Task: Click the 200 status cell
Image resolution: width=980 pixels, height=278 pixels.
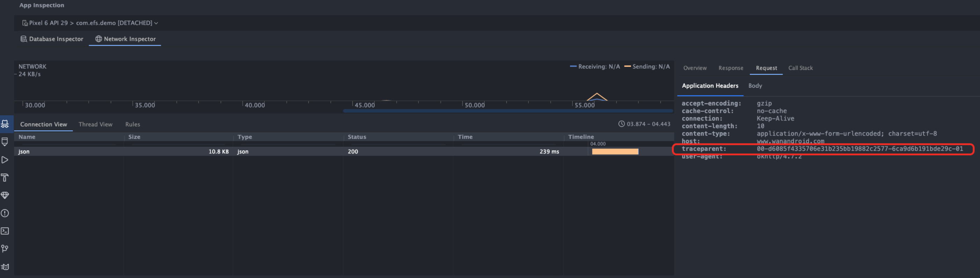Action: point(353,152)
